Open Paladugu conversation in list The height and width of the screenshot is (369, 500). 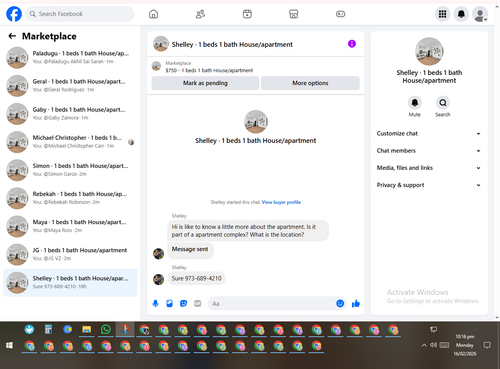coord(70,57)
